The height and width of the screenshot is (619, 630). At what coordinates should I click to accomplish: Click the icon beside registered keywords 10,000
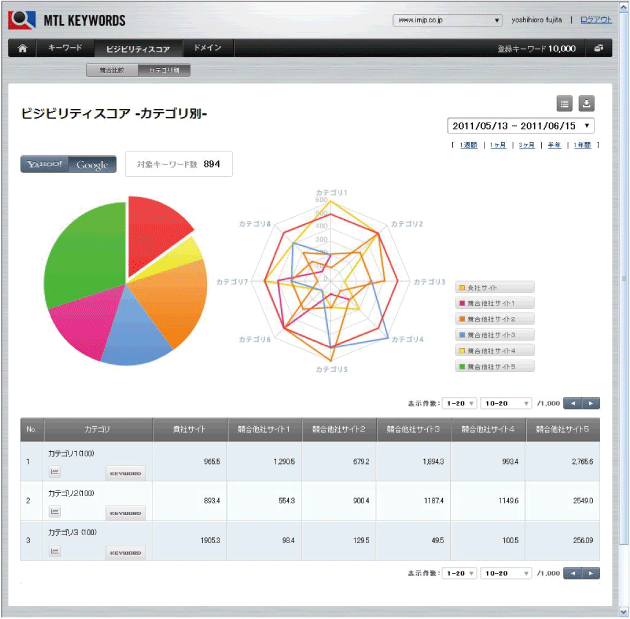coord(597,48)
